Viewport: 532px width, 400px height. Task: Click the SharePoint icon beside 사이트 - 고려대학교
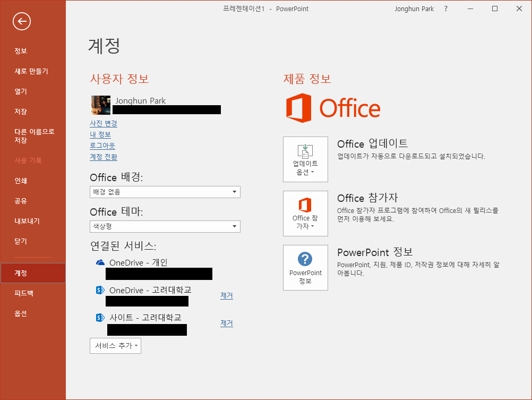pyautogui.click(x=100, y=318)
